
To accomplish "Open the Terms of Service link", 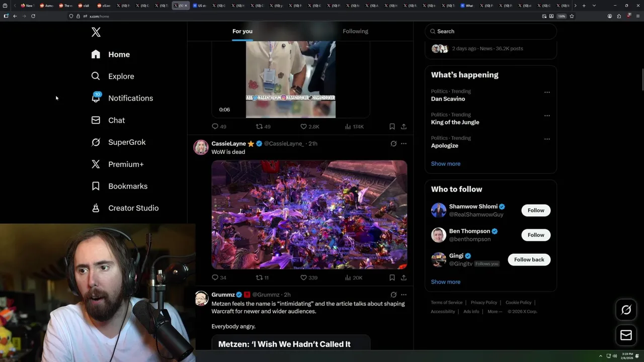I will point(446,303).
